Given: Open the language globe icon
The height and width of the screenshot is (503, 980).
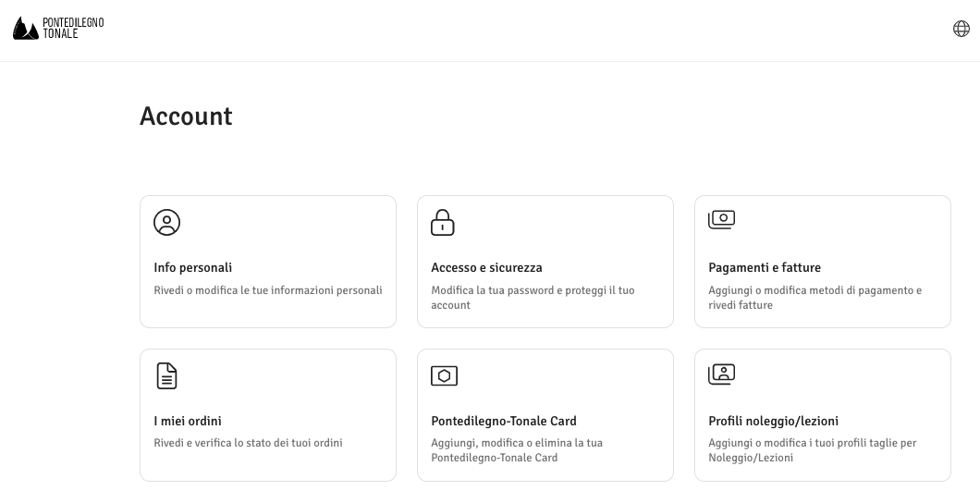Looking at the screenshot, I should click(x=961, y=29).
